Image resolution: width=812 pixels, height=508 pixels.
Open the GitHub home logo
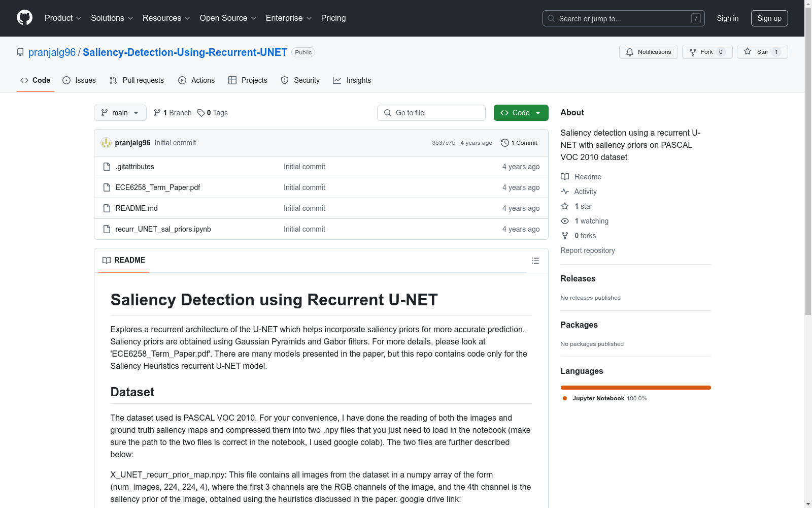[x=24, y=18]
